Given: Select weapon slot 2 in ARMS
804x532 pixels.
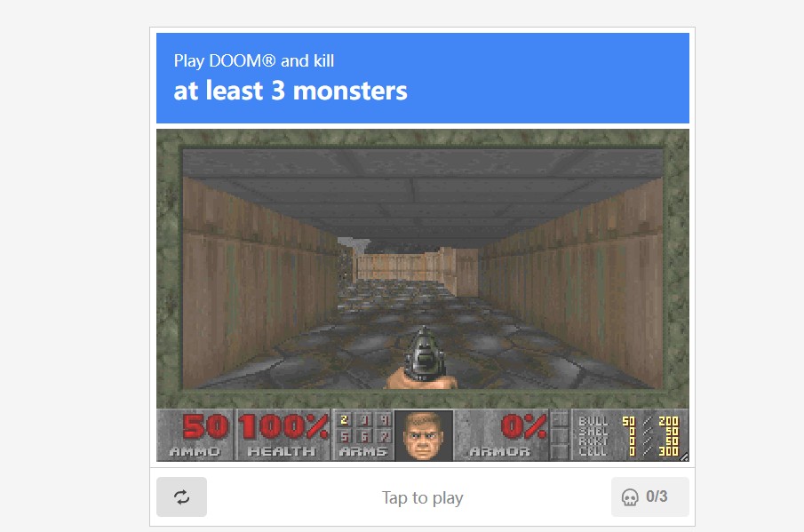Looking at the screenshot, I should click(x=345, y=420).
